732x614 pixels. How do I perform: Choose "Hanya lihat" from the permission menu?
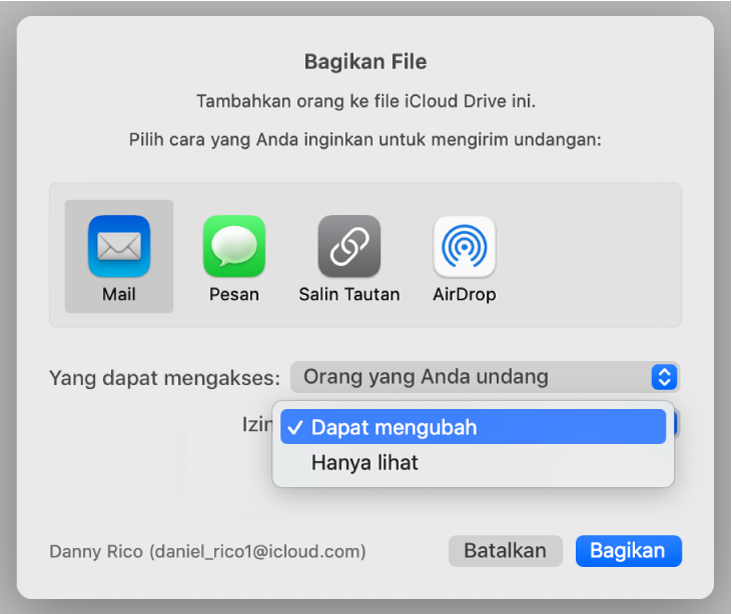365,463
